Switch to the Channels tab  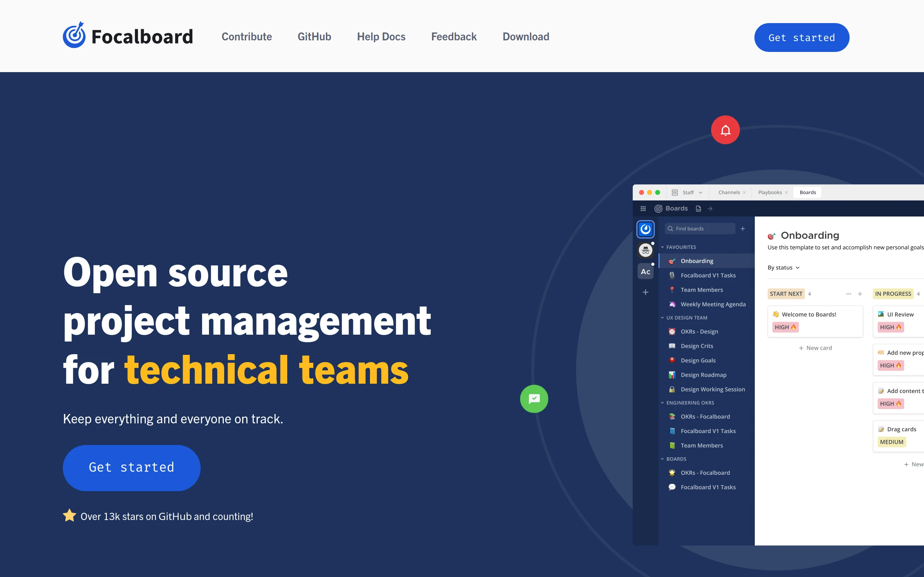pyautogui.click(x=728, y=192)
